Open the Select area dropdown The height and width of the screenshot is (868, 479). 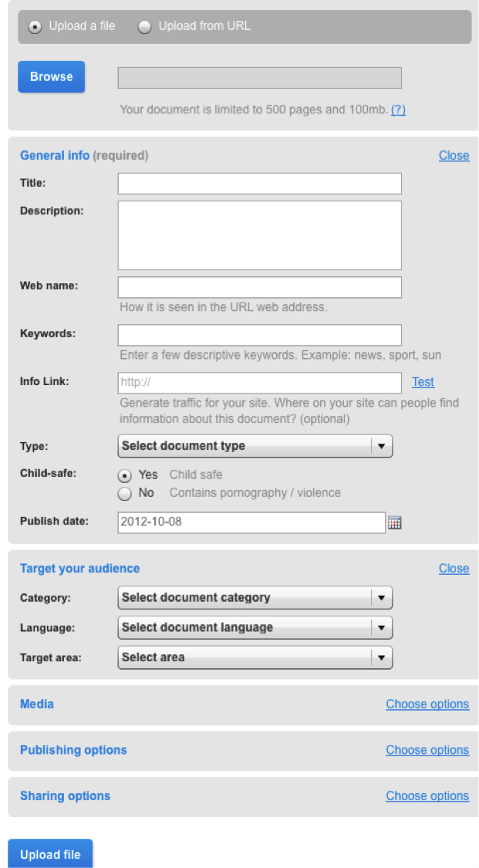255,657
